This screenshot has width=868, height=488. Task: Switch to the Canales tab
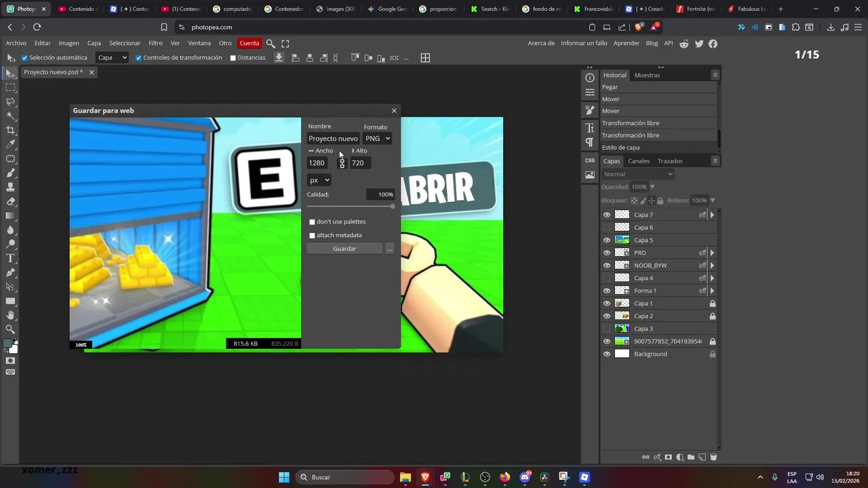tap(639, 161)
